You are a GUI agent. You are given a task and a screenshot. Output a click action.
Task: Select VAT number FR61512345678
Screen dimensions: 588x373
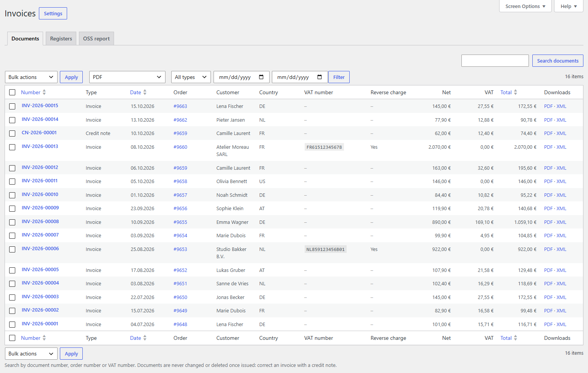[x=324, y=147]
